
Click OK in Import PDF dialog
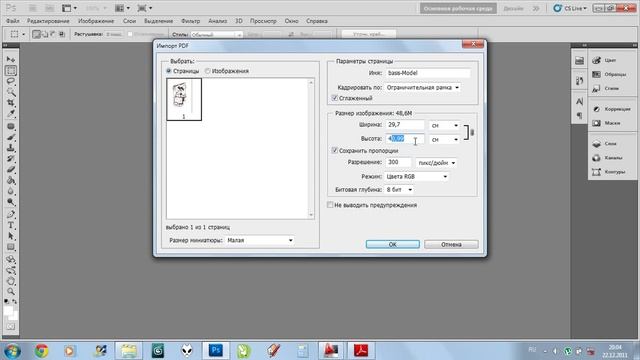click(393, 244)
